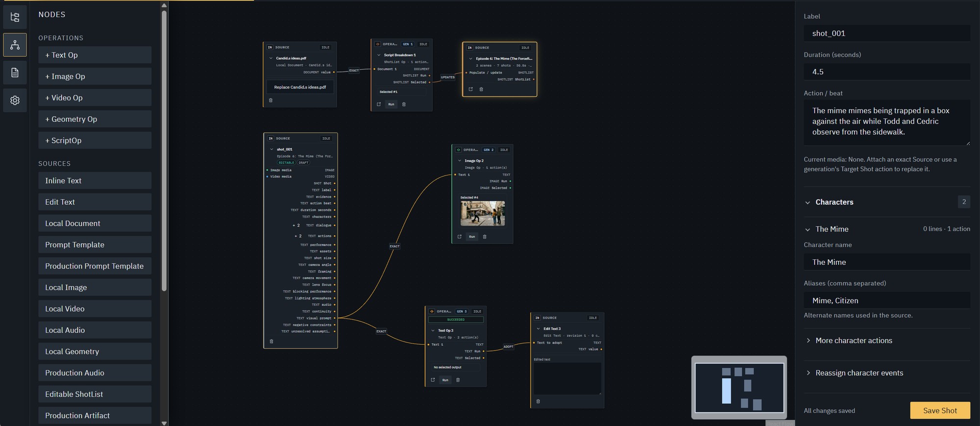Click the IN badge on Edit Text 3 node

tap(537, 318)
